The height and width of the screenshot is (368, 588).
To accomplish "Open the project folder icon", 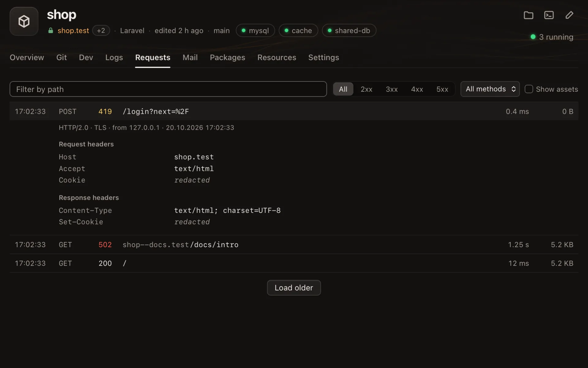I will (528, 15).
